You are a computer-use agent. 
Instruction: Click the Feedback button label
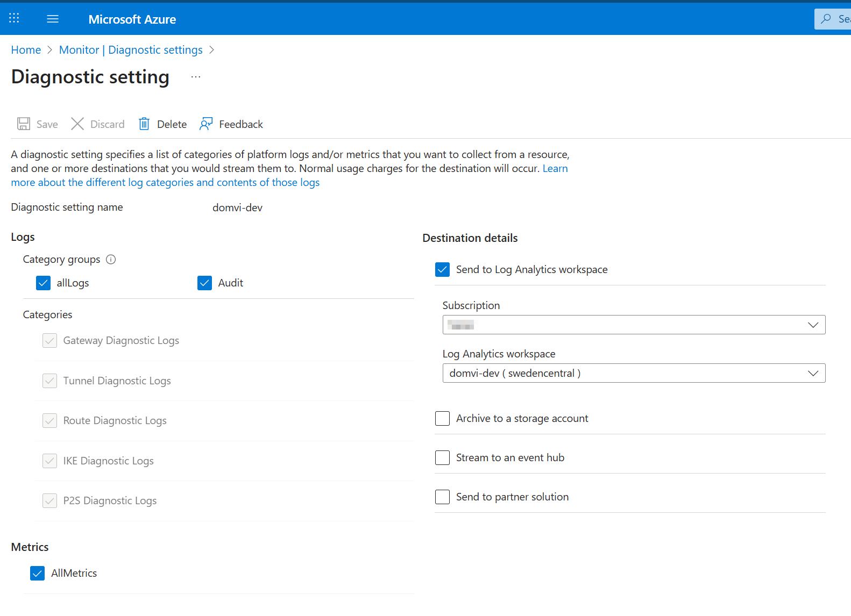coord(241,124)
